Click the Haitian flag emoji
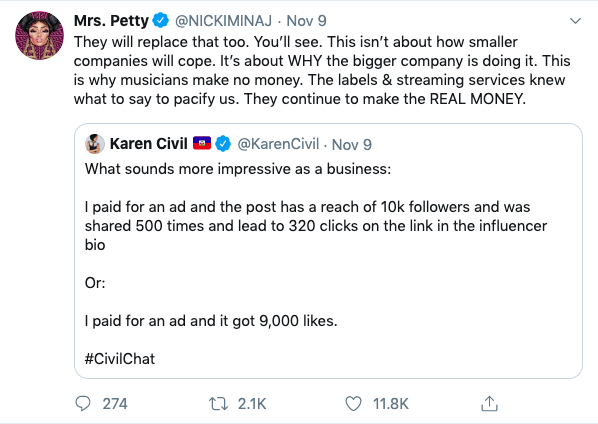The width and height of the screenshot is (598, 424). 202,143
